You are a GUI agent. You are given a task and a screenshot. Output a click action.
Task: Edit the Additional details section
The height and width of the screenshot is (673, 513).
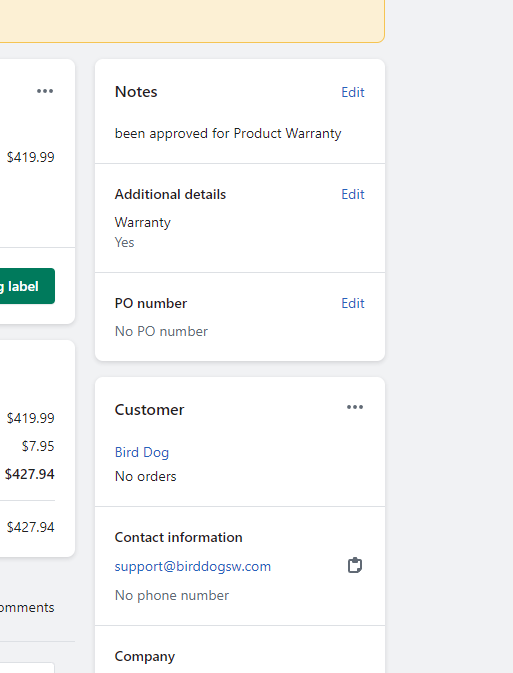tap(353, 194)
